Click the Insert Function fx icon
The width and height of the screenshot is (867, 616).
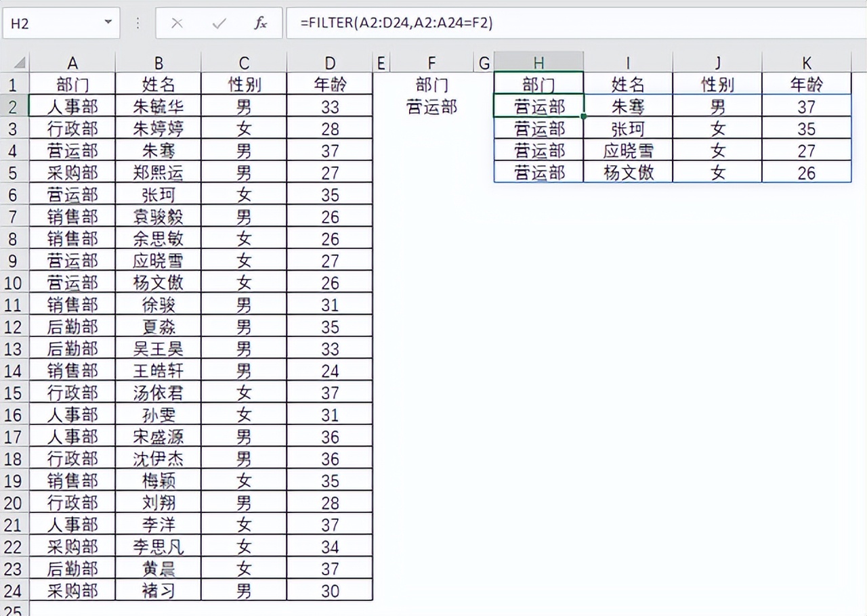pyautogui.click(x=261, y=24)
